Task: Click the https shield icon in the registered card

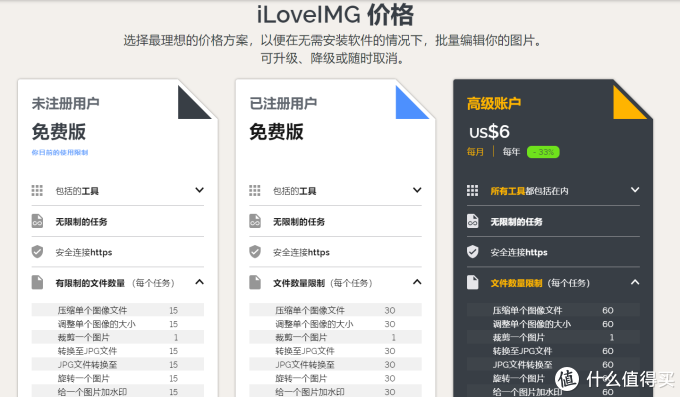Action: tap(255, 252)
